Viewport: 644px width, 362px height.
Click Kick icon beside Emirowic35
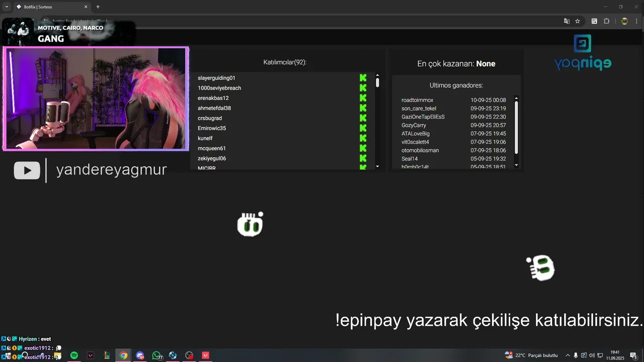(363, 128)
